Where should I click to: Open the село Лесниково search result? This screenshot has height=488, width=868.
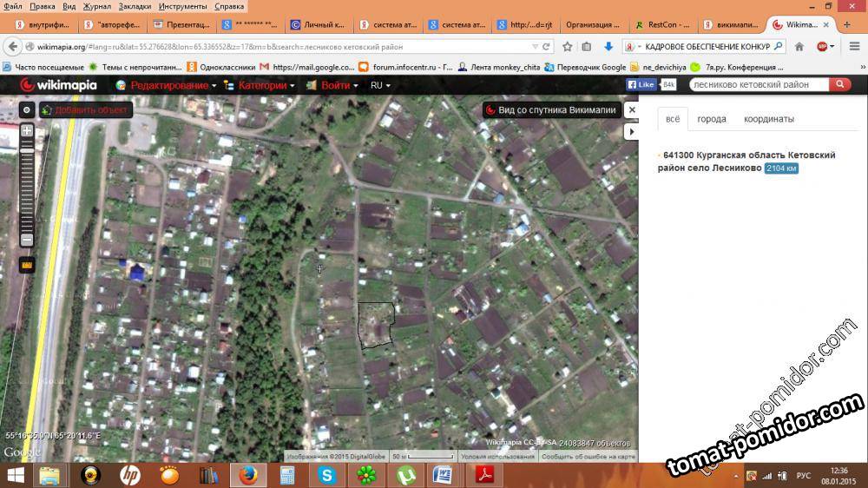pos(748,161)
